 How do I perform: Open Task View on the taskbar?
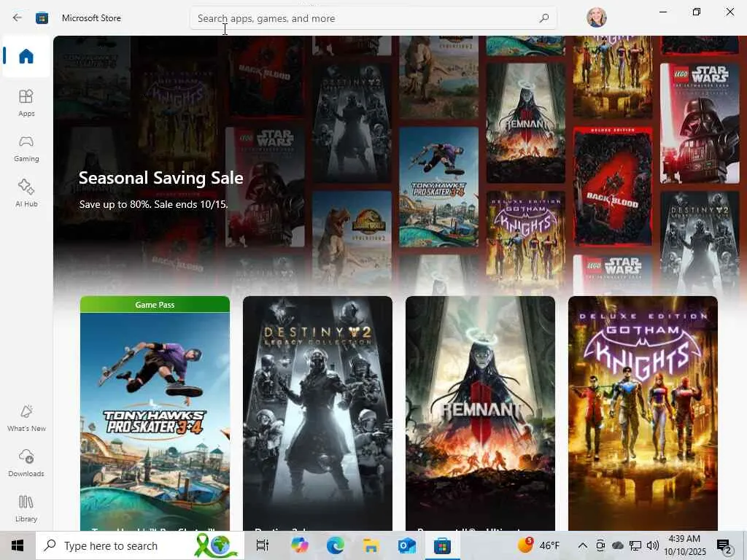[x=263, y=545]
